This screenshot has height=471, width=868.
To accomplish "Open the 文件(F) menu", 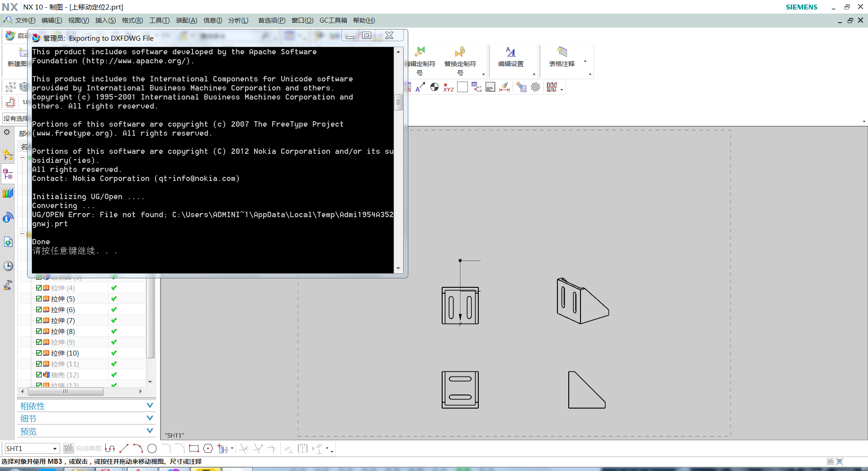I will click(x=25, y=20).
